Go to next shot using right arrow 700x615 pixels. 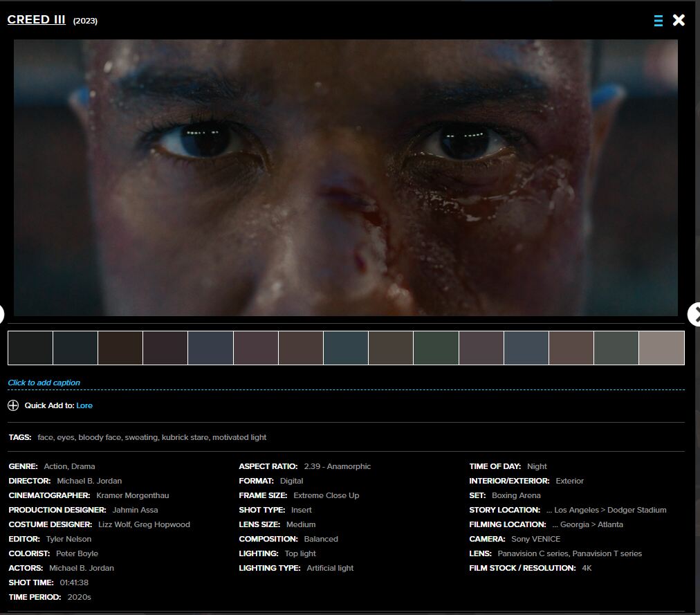click(693, 313)
